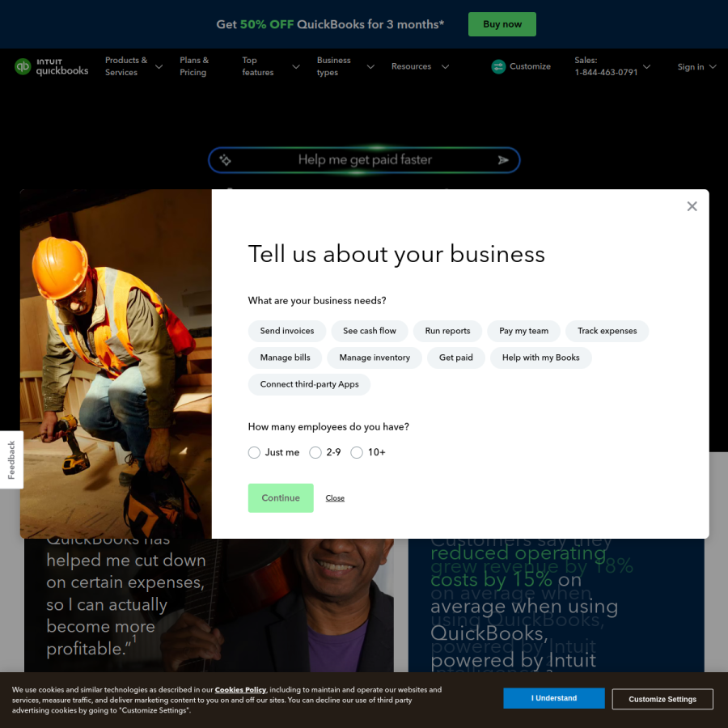Toggle the Manage bills chip
The height and width of the screenshot is (728, 728).
[285, 358]
